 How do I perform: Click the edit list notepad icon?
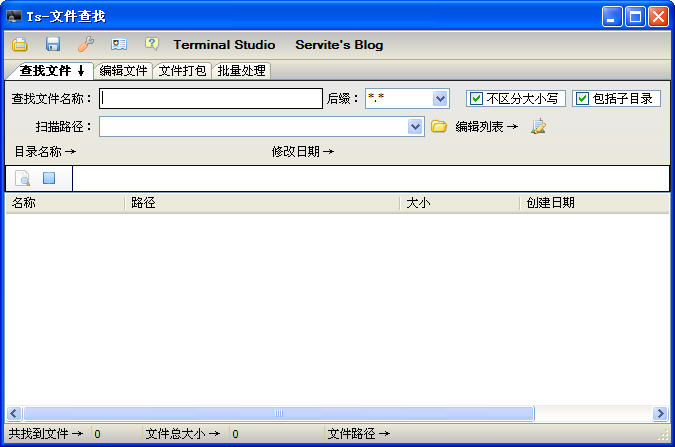tap(539, 127)
